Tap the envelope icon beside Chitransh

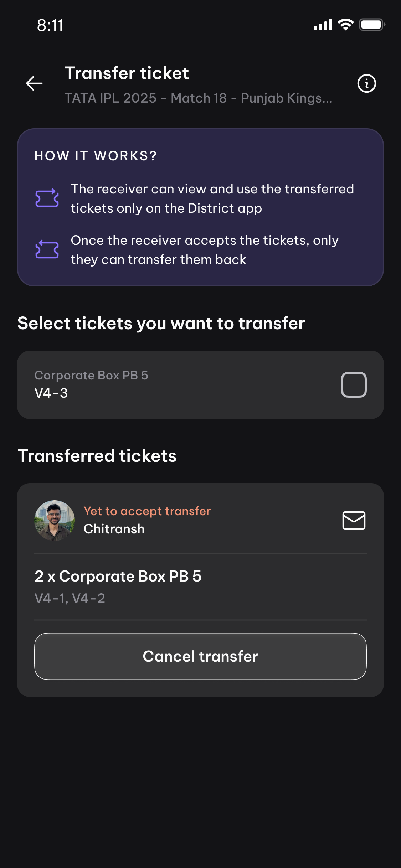pos(354,521)
